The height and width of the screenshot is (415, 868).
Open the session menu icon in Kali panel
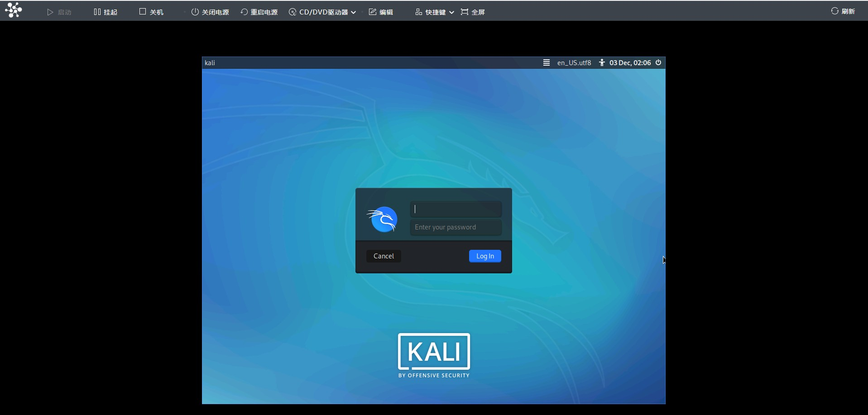click(547, 63)
